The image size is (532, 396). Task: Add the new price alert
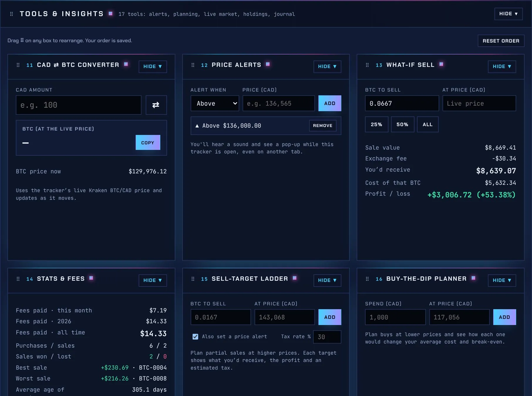[x=330, y=103]
